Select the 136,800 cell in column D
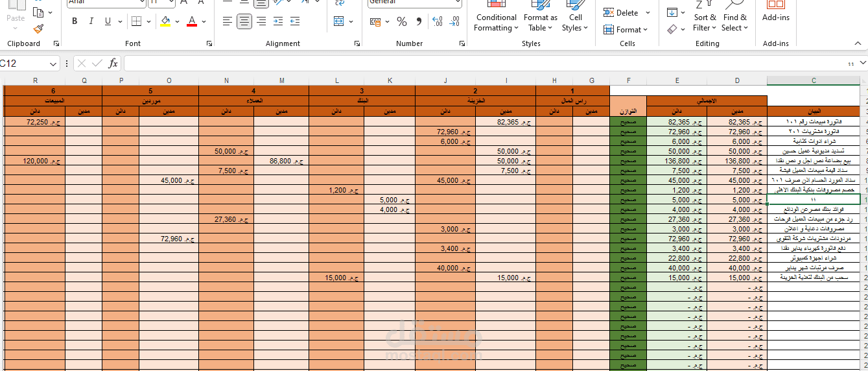The image size is (868, 371). coord(737,160)
